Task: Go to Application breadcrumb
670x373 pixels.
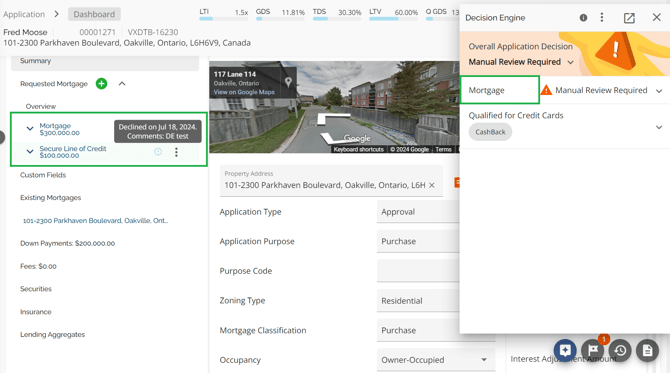Action: coord(24,14)
